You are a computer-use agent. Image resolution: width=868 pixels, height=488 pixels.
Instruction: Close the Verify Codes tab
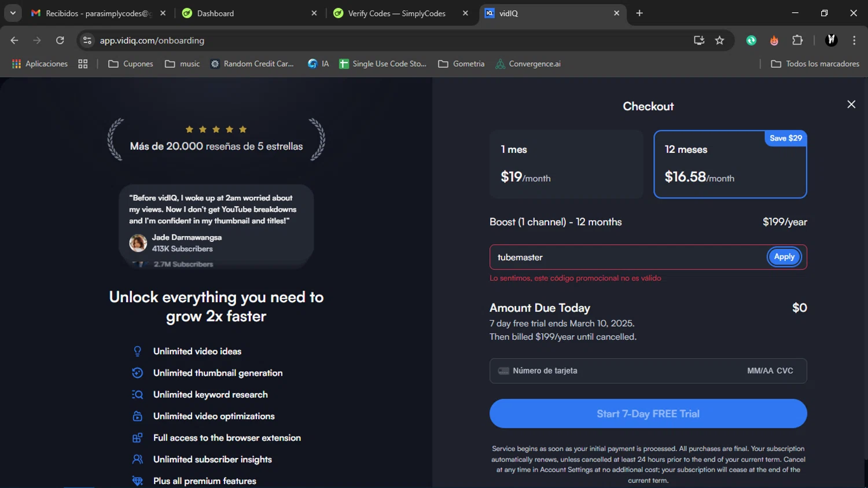[x=465, y=13]
